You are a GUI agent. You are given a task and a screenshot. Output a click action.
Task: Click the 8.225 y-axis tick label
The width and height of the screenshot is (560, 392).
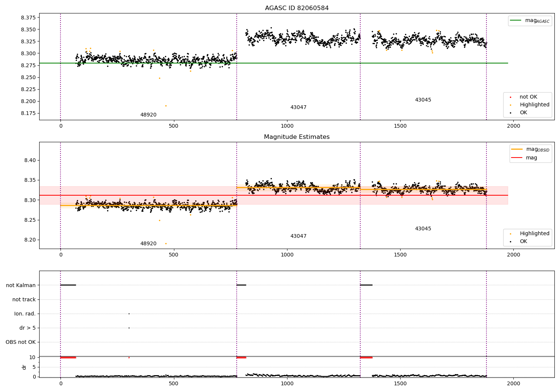point(28,90)
